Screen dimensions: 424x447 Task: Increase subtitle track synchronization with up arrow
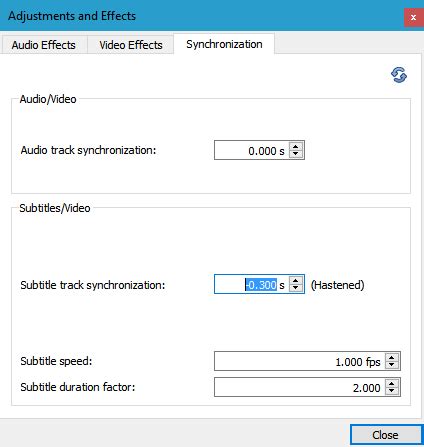click(295, 281)
